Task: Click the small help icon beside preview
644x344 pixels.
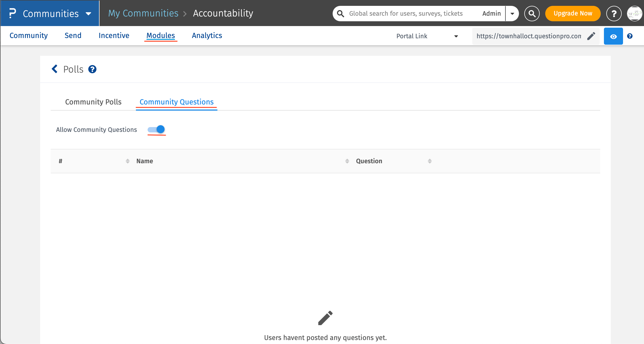Action: pyautogui.click(x=630, y=36)
